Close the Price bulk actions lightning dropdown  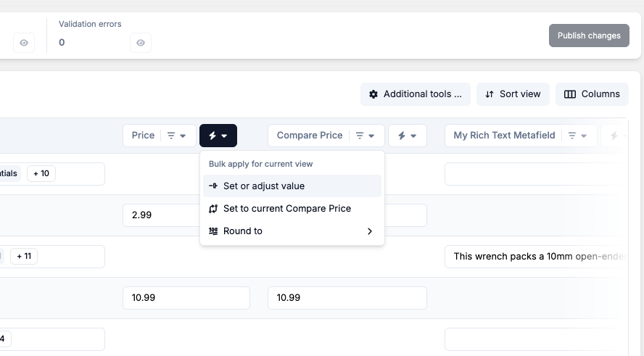pyautogui.click(x=218, y=136)
